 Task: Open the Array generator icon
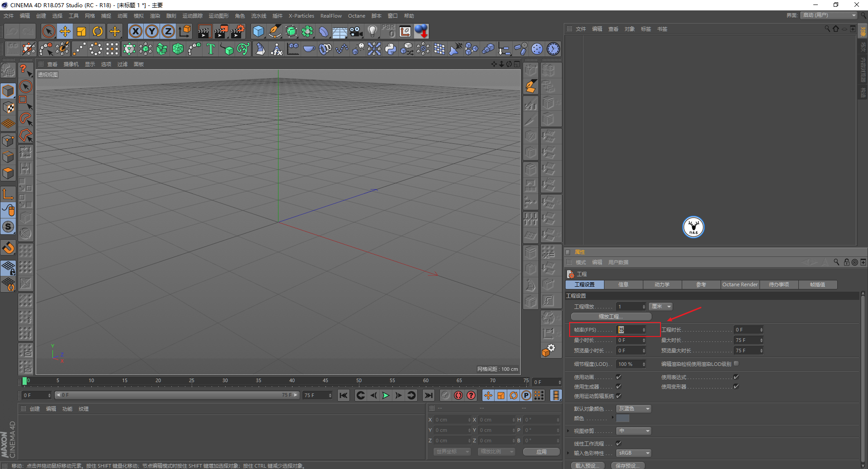tap(307, 31)
